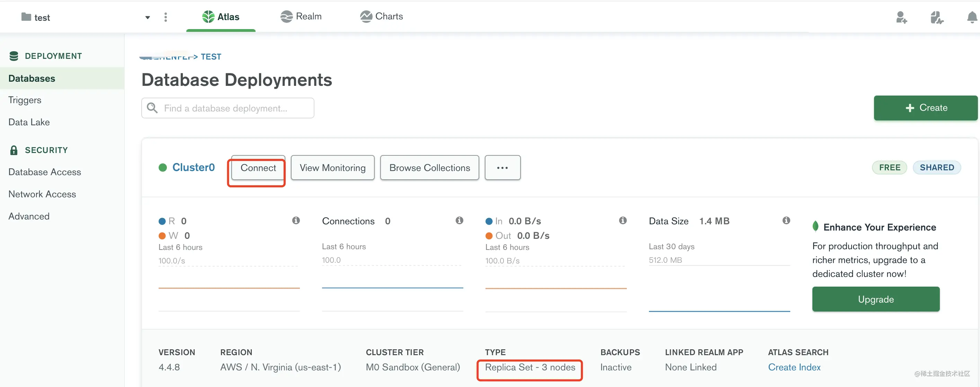980x387 pixels.
Task: Click the search magnifier icon
Action: tap(152, 108)
